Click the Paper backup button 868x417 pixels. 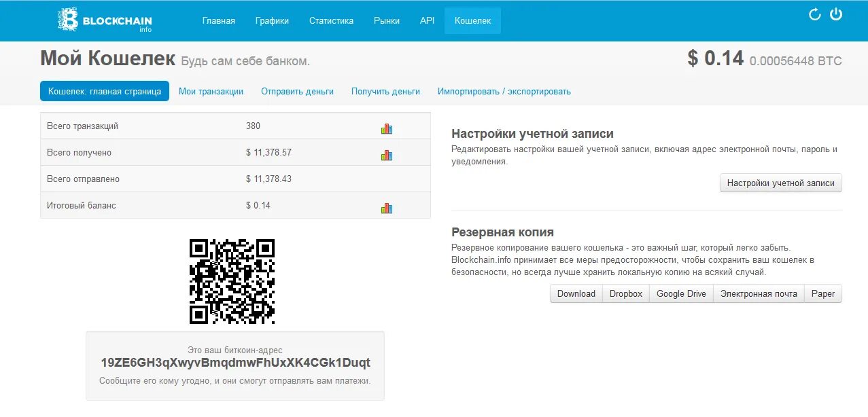click(x=823, y=293)
